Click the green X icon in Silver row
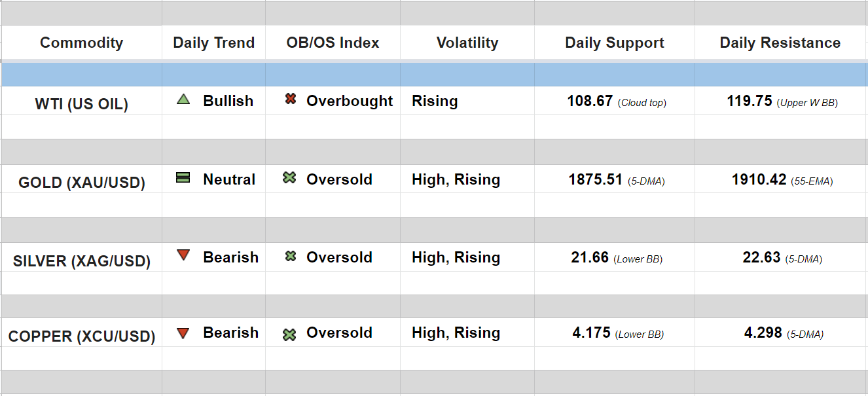The width and height of the screenshot is (868, 396). point(291,256)
